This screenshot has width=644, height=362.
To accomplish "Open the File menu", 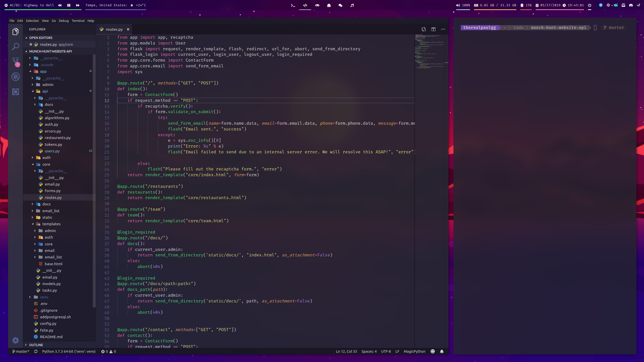I will pyautogui.click(x=12, y=21).
